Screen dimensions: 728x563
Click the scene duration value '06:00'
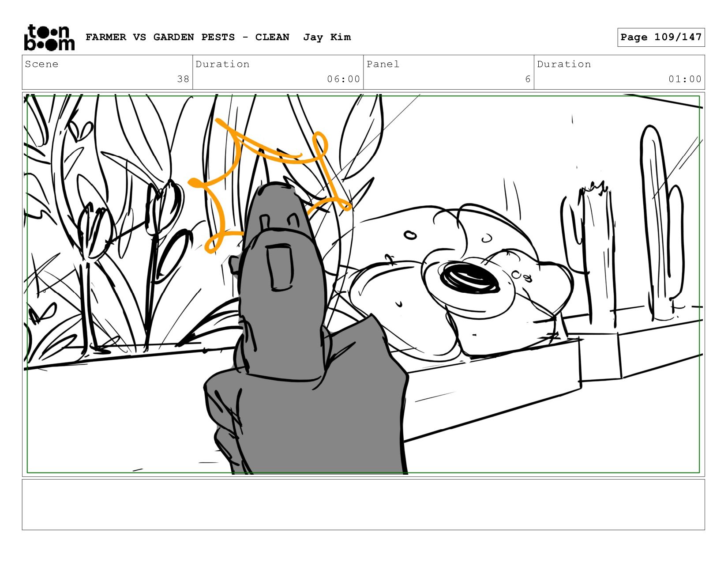pos(343,79)
